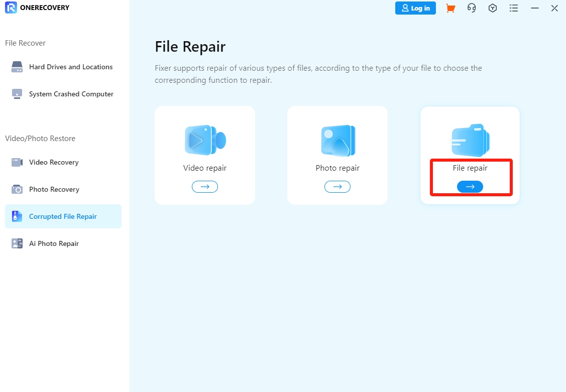Open Ai Photo Repair
The width and height of the screenshot is (566, 392).
[x=63, y=243]
